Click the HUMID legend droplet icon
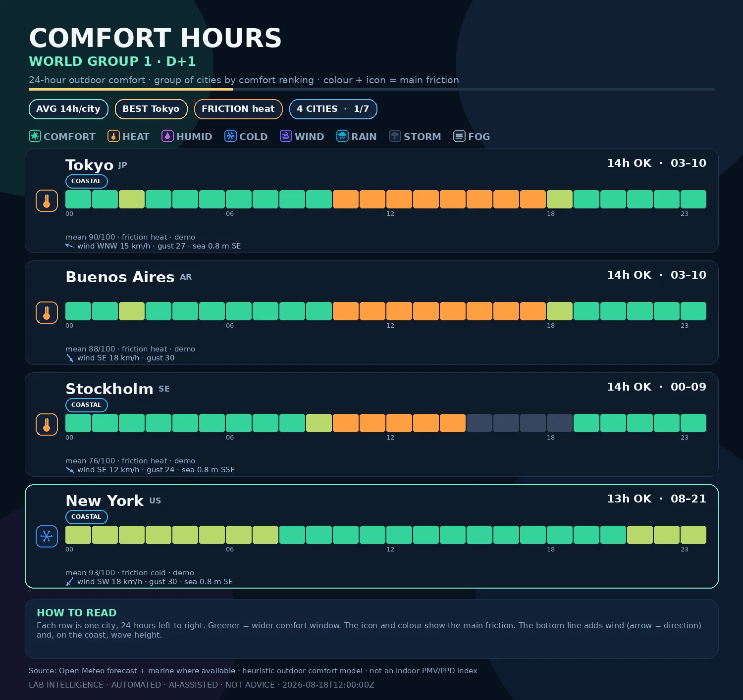The image size is (743, 700). 167,136
